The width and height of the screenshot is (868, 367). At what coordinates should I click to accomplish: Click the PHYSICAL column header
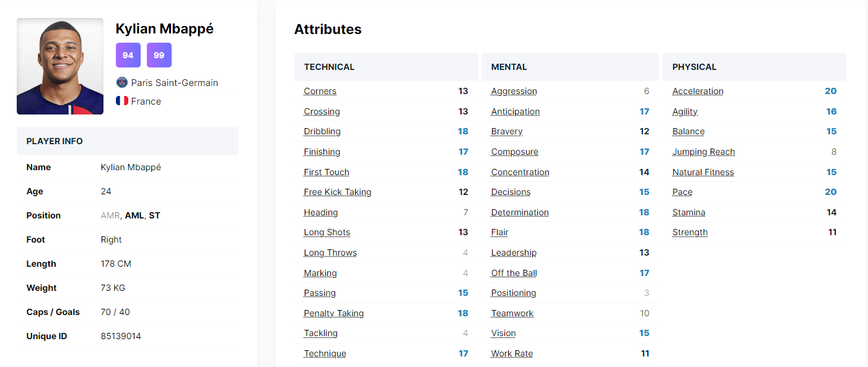[x=695, y=67]
